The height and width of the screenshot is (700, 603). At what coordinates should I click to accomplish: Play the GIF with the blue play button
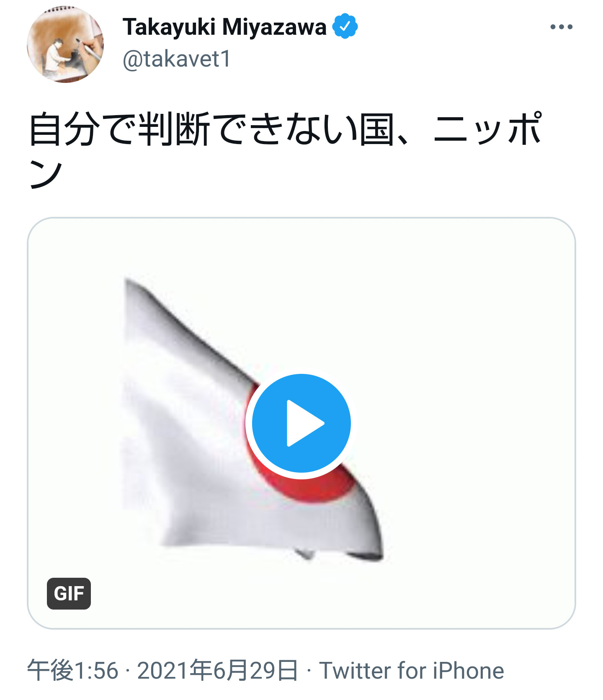click(x=301, y=423)
